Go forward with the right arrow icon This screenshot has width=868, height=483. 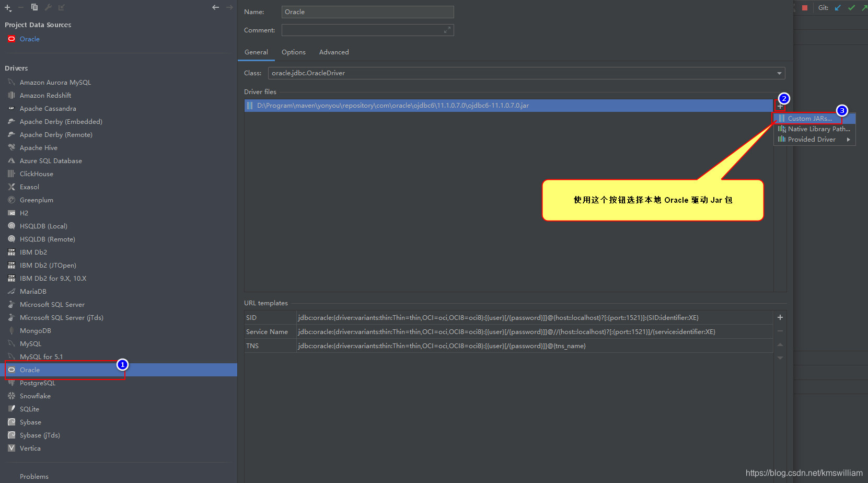coord(229,7)
